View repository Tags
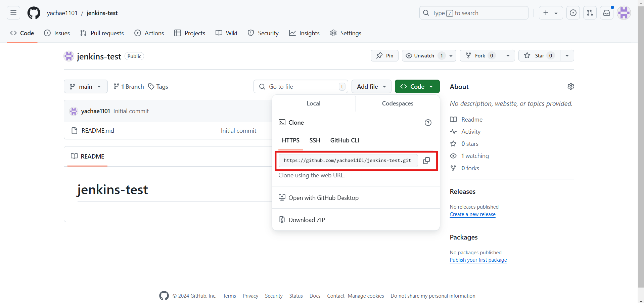This screenshot has height=303, width=644. tap(158, 86)
